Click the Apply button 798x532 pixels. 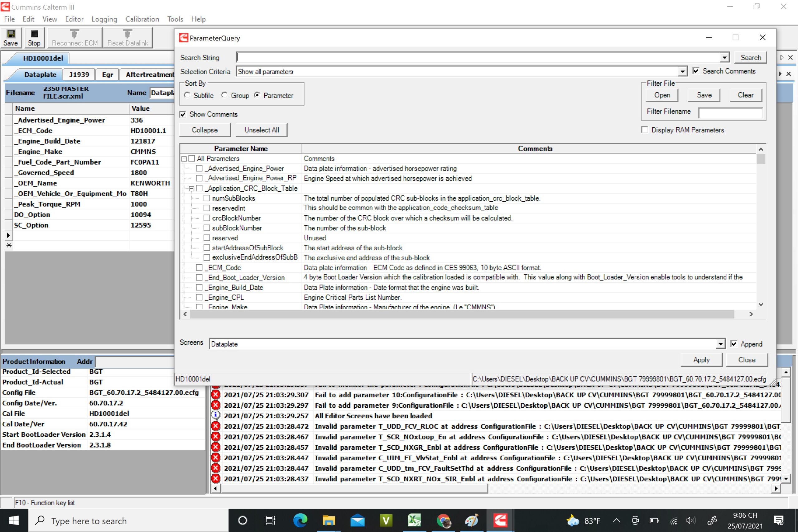[x=701, y=360]
